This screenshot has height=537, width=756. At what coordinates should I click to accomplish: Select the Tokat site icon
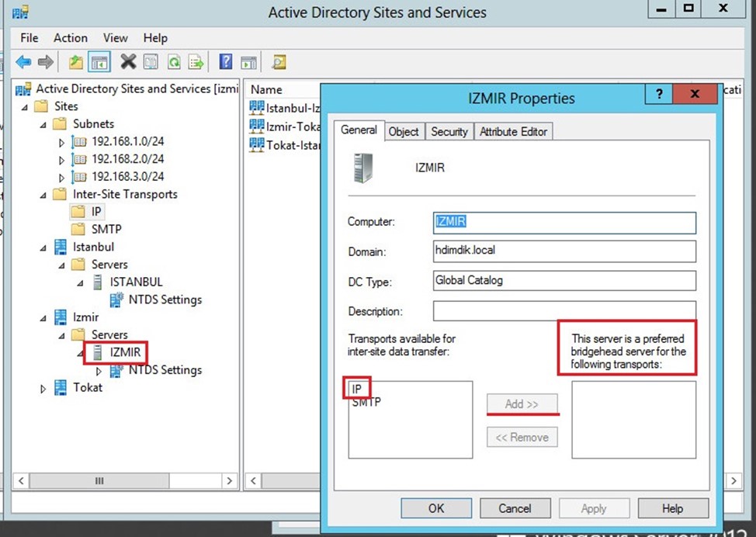pos(61,387)
